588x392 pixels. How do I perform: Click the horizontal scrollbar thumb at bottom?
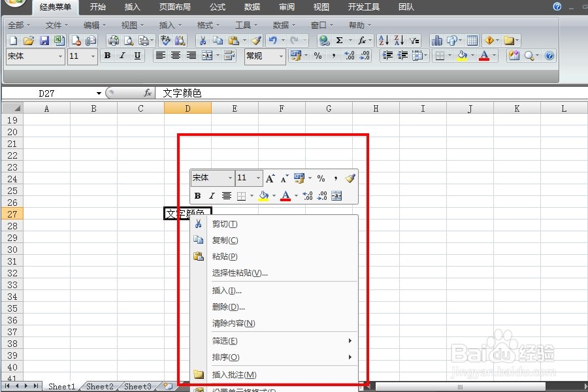click(460, 387)
